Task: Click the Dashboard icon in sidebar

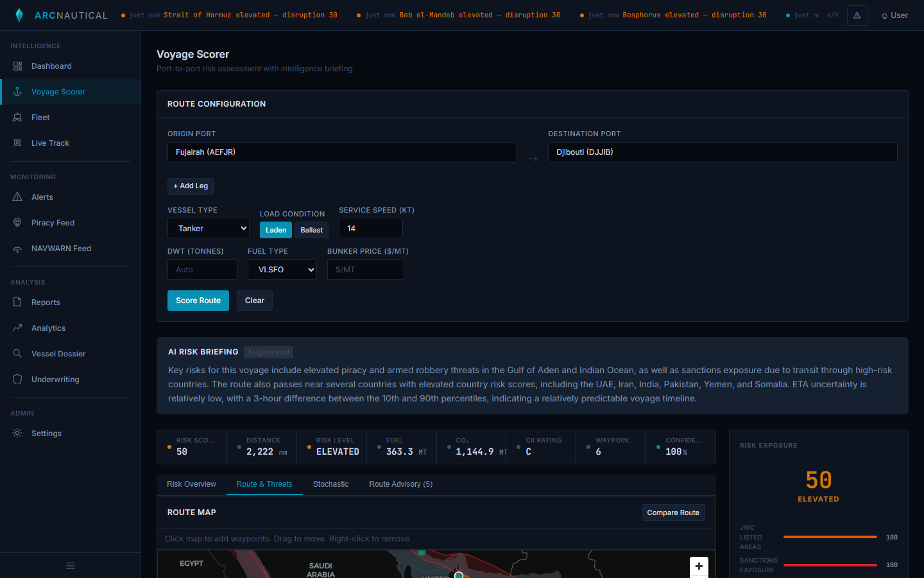Action: [17, 66]
